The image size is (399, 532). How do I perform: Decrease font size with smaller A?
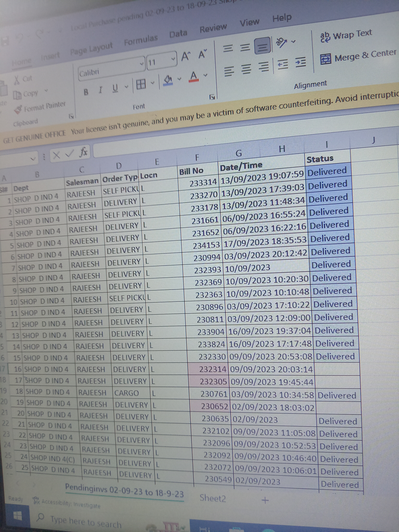coord(202,54)
